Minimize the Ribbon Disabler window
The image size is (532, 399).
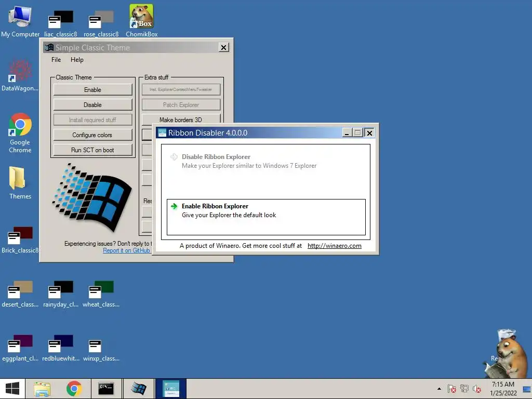click(347, 132)
